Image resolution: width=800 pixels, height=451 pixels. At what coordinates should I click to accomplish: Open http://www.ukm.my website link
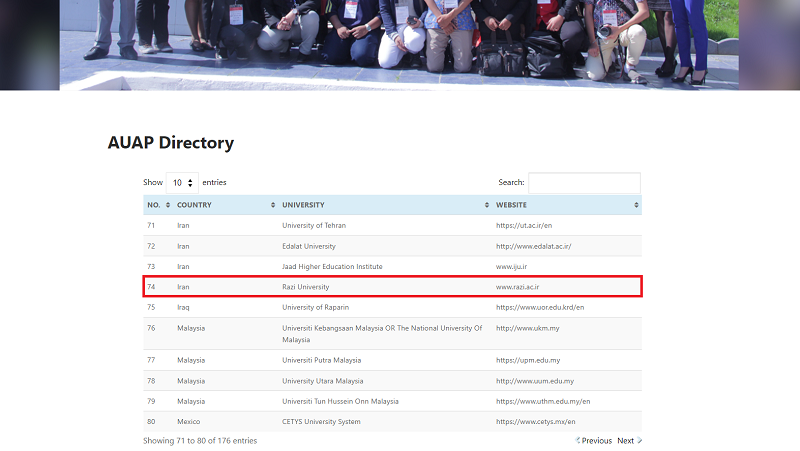pyautogui.click(x=529, y=328)
